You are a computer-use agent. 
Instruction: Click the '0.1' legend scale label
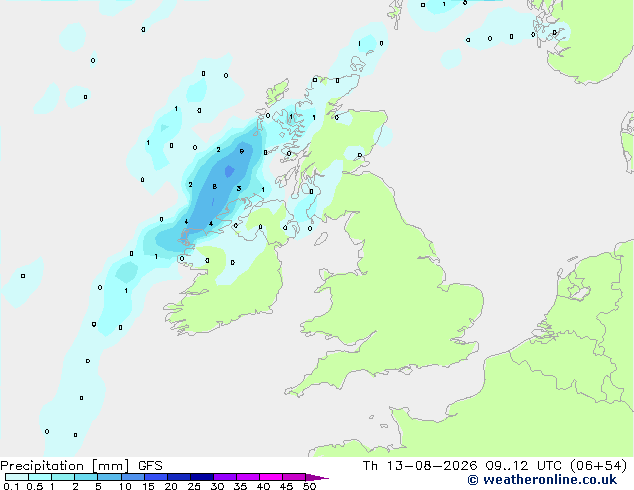point(11,486)
